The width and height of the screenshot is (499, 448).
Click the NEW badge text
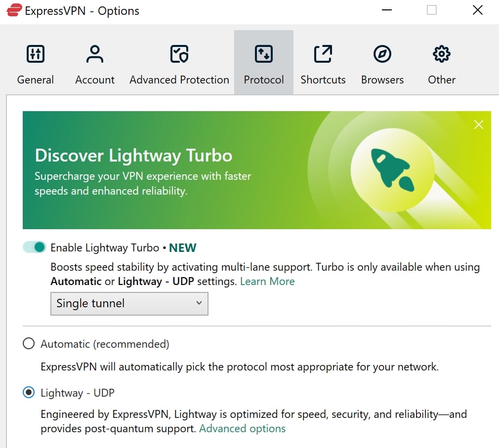pos(183,247)
